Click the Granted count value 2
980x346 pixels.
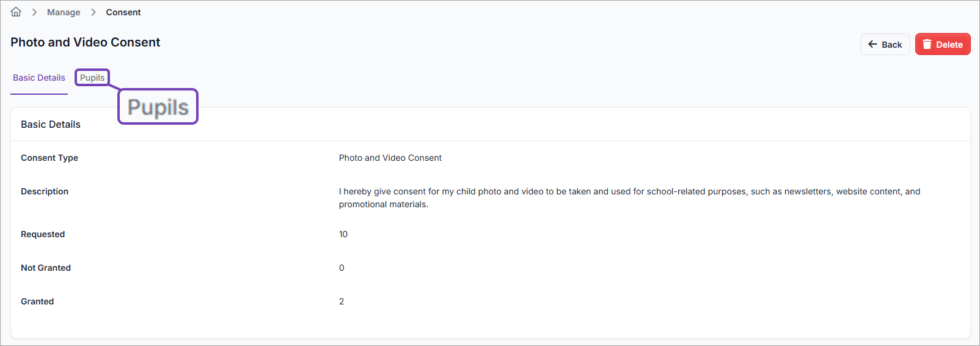click(x=342, y=301)
